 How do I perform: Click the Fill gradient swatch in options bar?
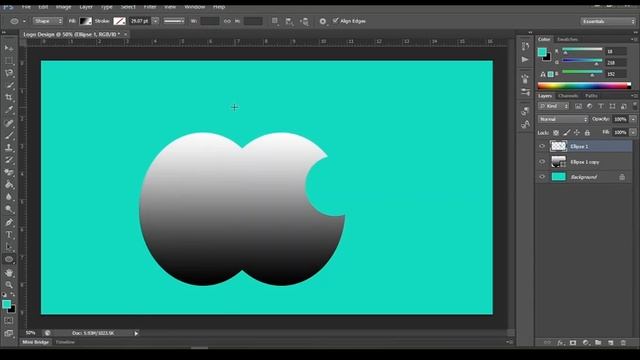tap(86, 21)
